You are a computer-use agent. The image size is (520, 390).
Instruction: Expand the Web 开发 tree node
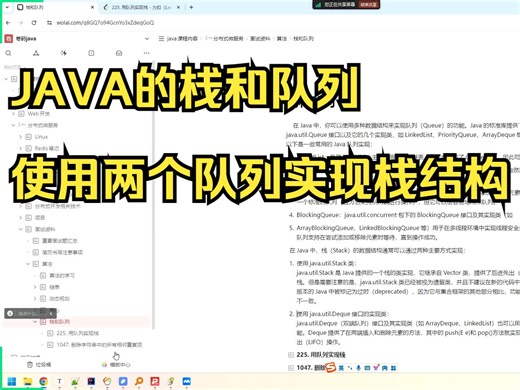(x=13, y=114)
